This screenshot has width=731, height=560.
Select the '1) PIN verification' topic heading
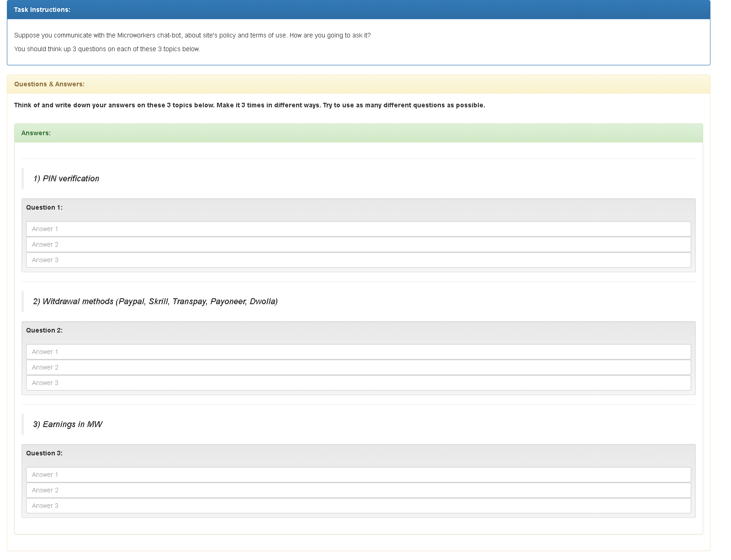[66, 179]
